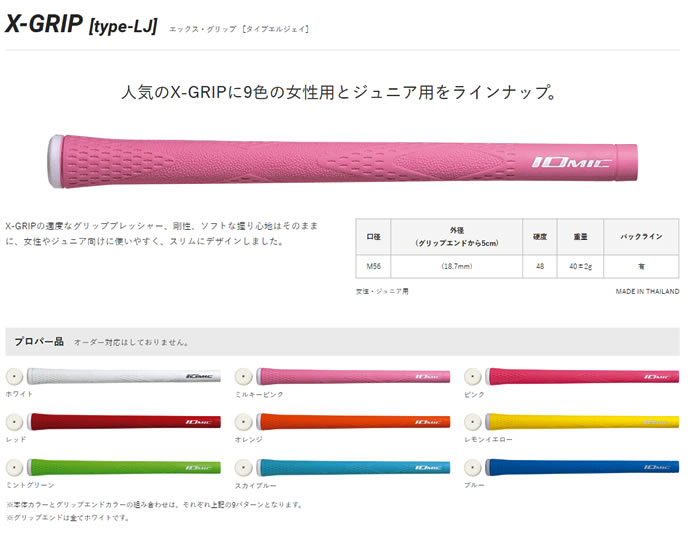Click the grip end cap icon beside orange grip

243,422
